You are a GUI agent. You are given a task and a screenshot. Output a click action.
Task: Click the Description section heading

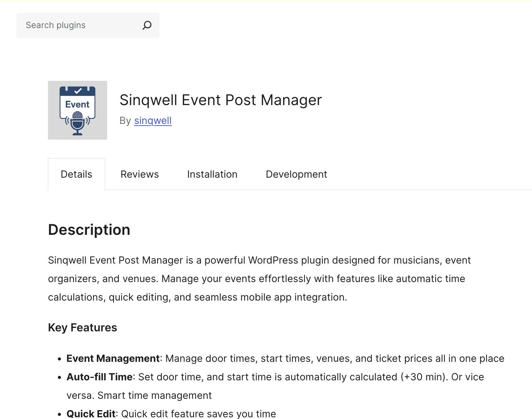coord(89,230)
